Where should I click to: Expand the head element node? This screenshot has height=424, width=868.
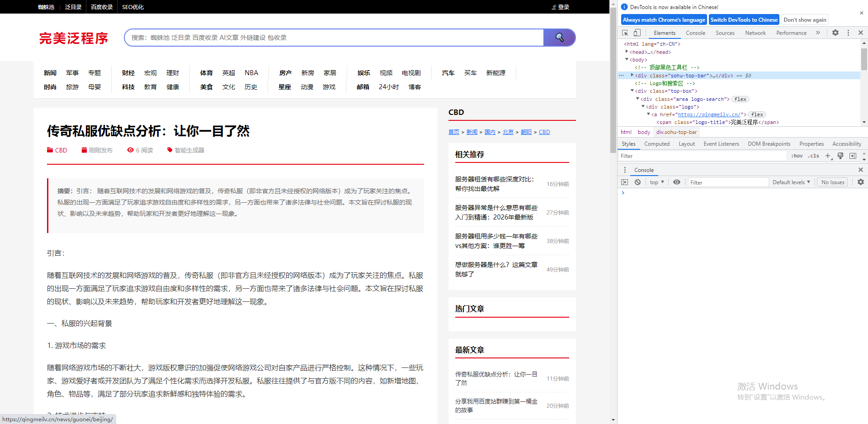[x=627, y=52]
